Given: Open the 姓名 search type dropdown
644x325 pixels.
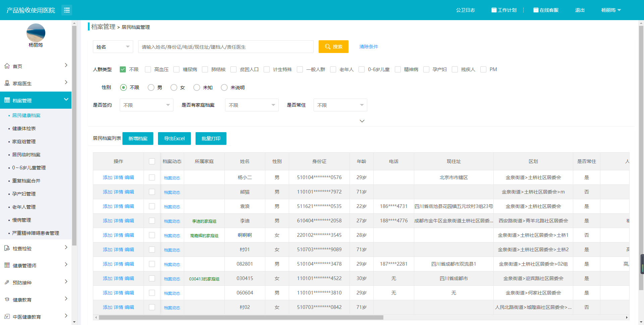Looking at the screenshot, I should (x=113, y=47).
